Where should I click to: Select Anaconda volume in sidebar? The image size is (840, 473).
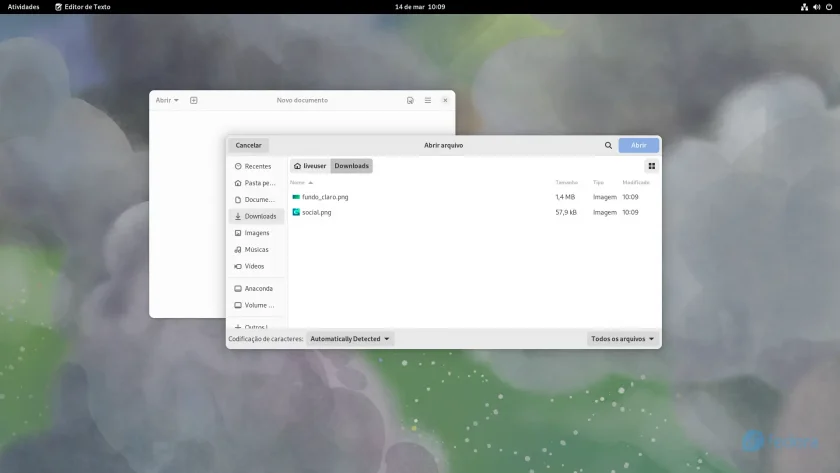tap(256, 289)
